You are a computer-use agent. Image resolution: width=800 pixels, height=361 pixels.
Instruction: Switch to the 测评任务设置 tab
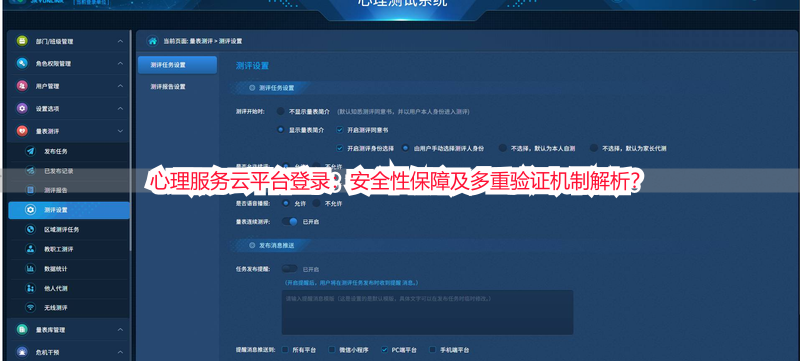(x=177, y=65)
